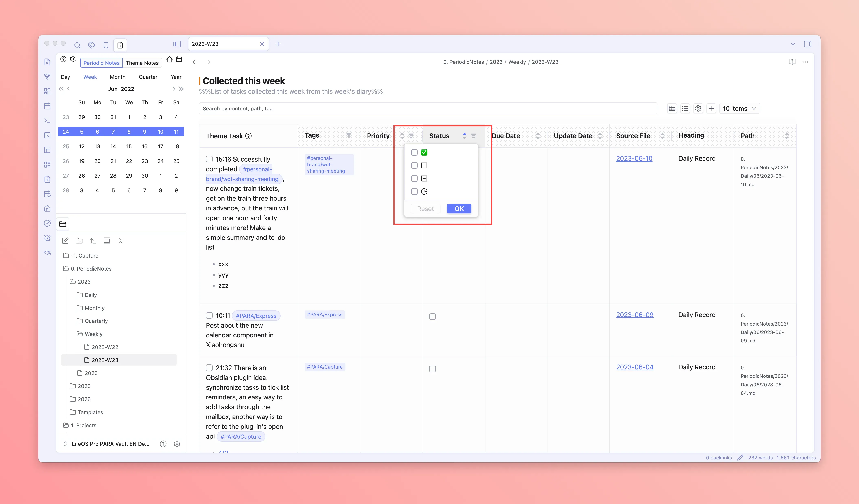This screenshot has width=859, height=504.
Task: Open reading view book icon
Action: coord(792,62)
